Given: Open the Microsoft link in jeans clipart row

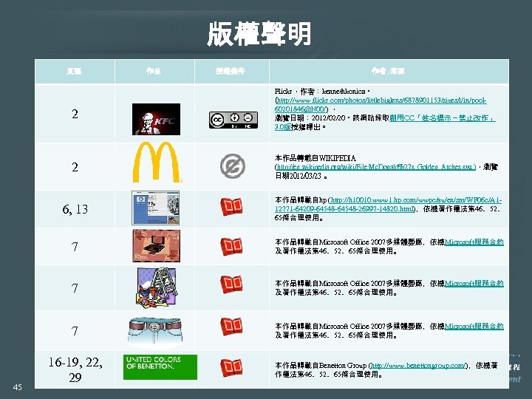Looking at the screenshot, I should (474, 326).
